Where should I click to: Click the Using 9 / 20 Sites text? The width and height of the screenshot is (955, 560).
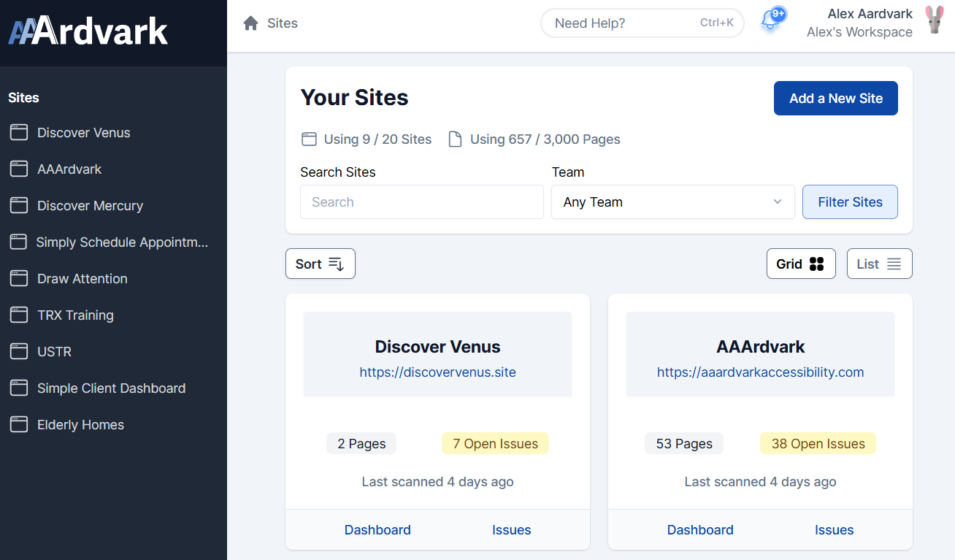pos(377,139)
